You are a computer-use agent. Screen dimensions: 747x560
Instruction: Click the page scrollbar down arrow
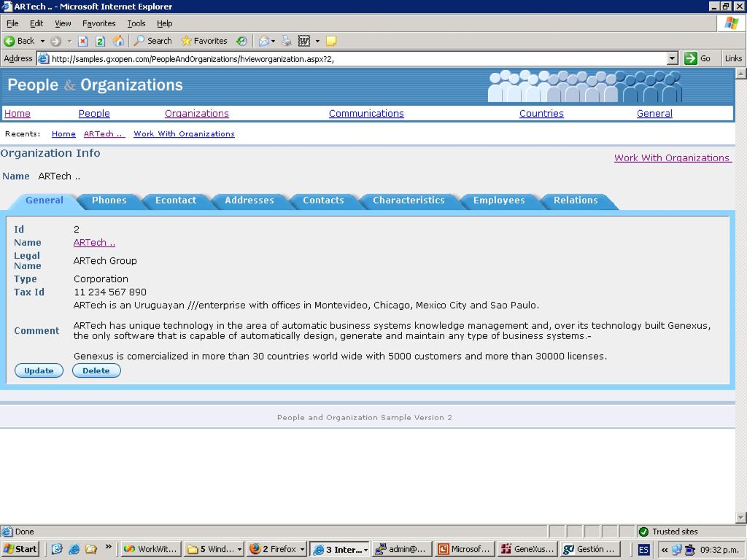pos(741,518)
